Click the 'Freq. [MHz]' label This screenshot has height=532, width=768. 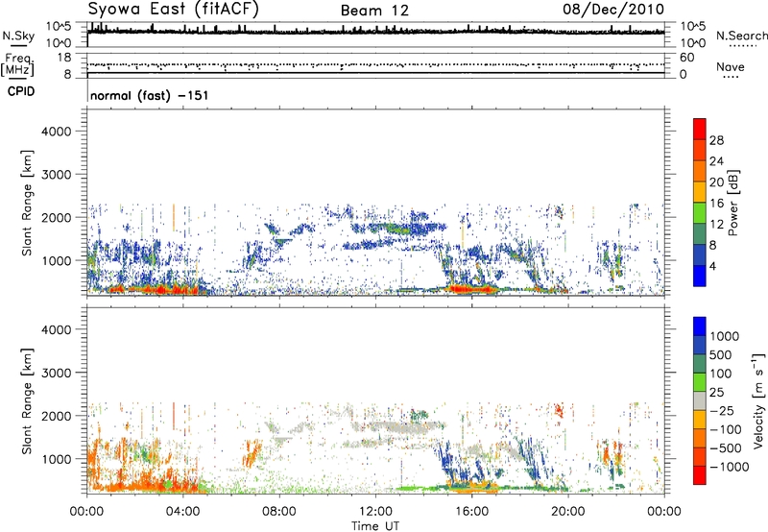tap(17, 65)
